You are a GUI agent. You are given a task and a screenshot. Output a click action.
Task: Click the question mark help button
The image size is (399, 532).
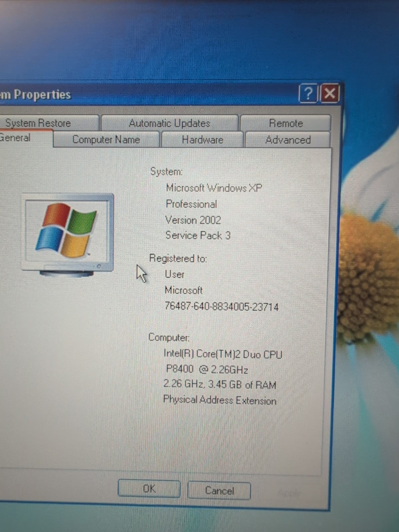click(x=308, y=93)
